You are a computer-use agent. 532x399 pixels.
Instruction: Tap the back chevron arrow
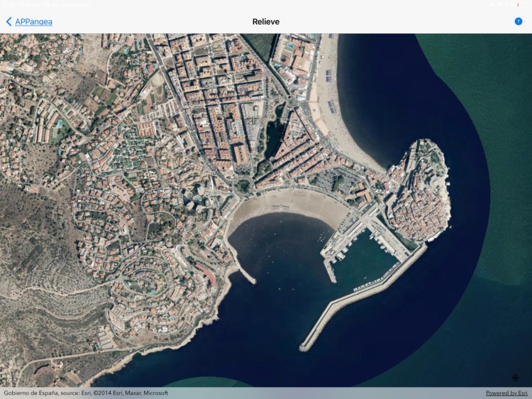pyautogui.click(x=9, y=22)
